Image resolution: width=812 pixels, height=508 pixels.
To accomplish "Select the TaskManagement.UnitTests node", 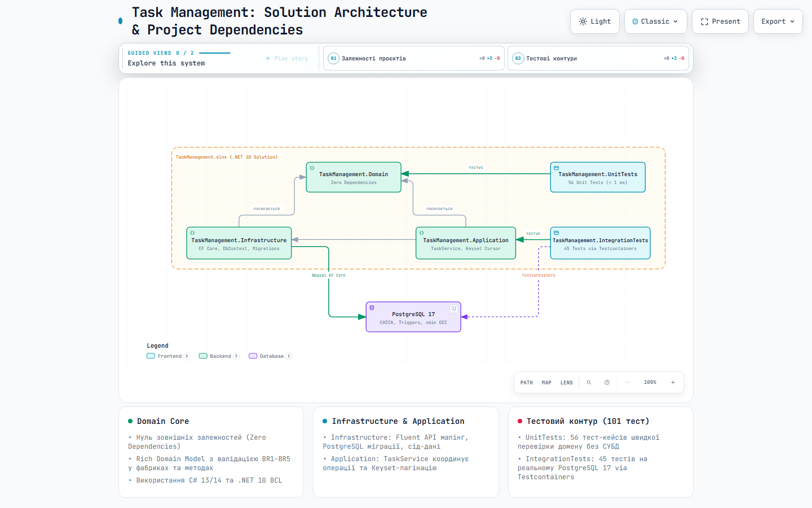I will tap(598, 177).
